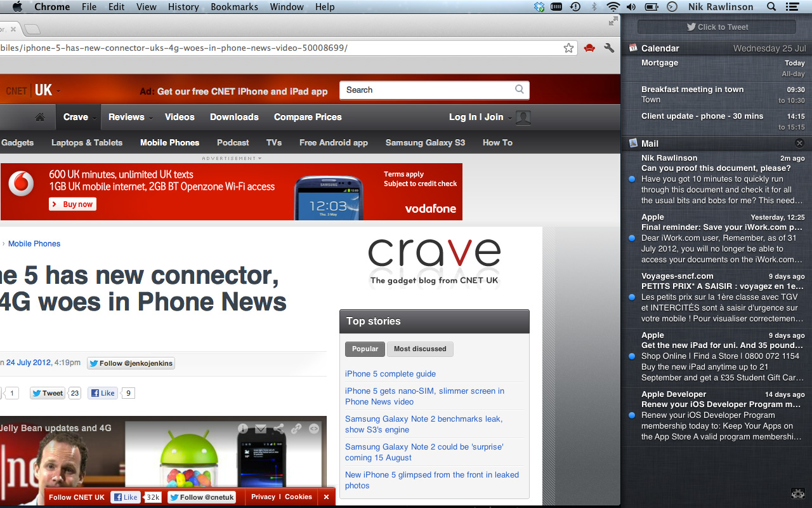Click the envelope email icon on video
812x508 pixels.
click(260, 429)
